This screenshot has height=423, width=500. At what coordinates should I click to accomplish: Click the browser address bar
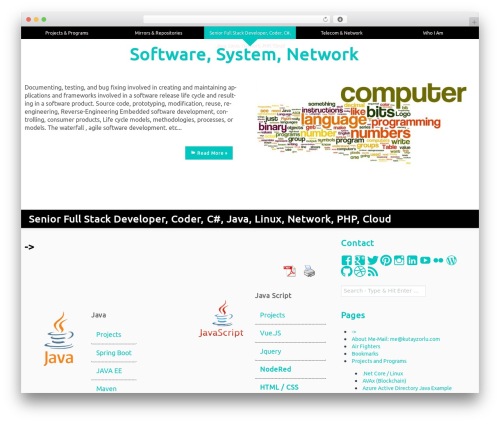(x=237, y=19)
